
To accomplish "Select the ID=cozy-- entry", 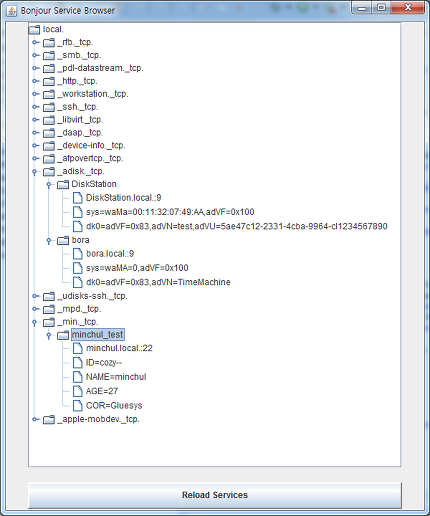I will (x=104, y=363).
